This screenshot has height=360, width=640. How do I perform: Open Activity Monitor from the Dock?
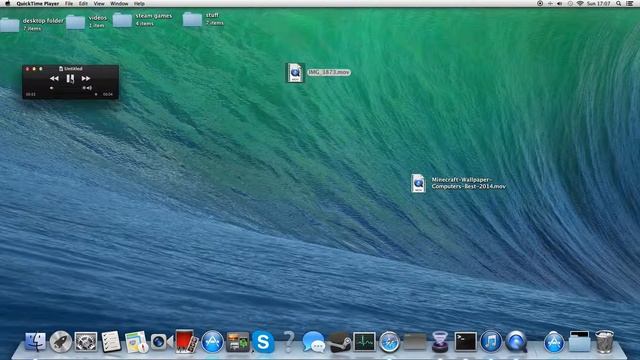[364, 342]
